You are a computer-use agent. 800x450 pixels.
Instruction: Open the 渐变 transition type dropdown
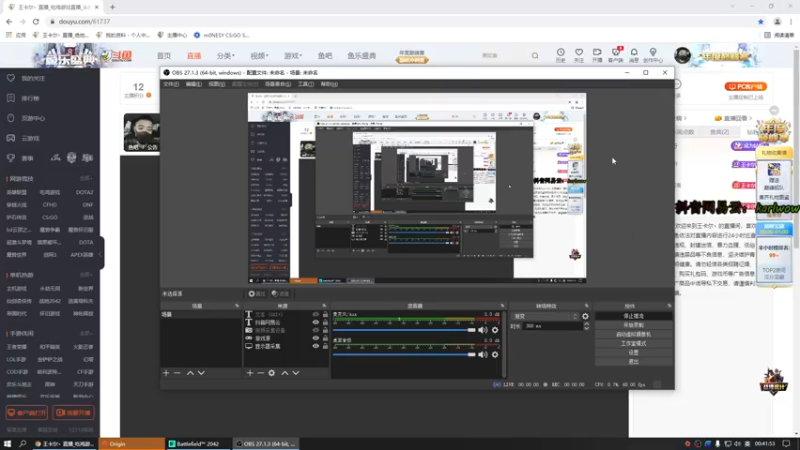pos(545,316)
